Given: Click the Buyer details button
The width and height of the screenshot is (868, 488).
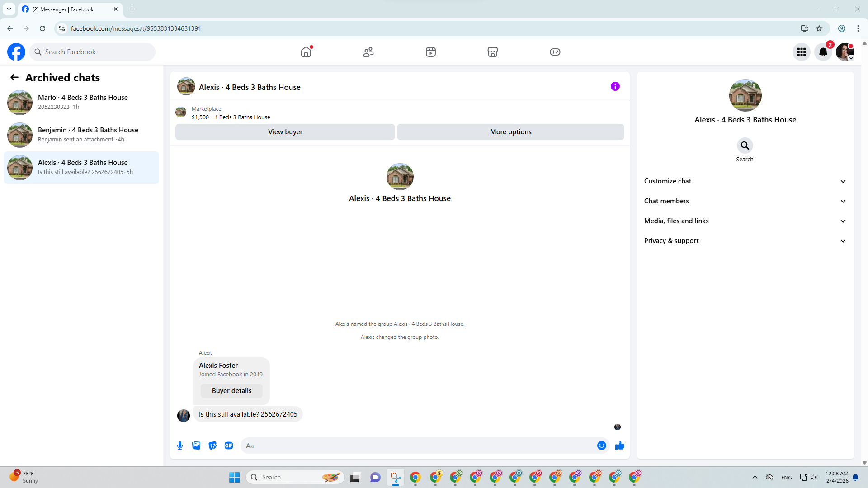Looking at the screenshot, I should click(x=231, y=391).
